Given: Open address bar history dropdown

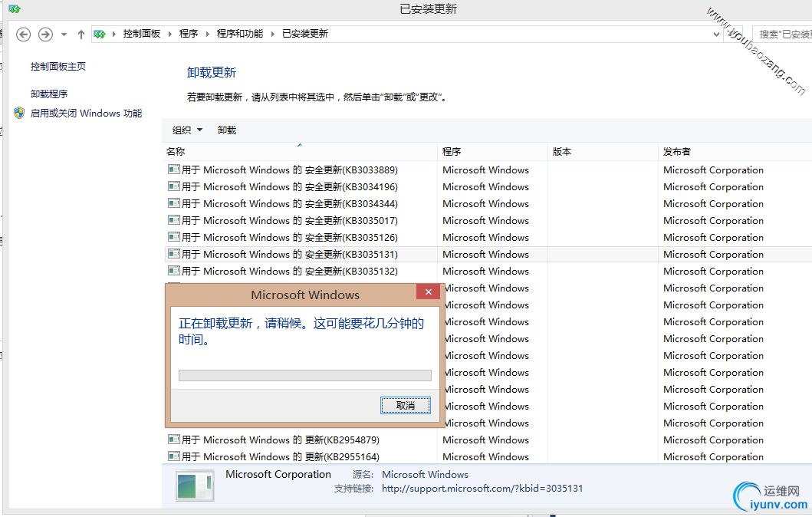Looking at the screenshot, I should (x=716, y=35).
